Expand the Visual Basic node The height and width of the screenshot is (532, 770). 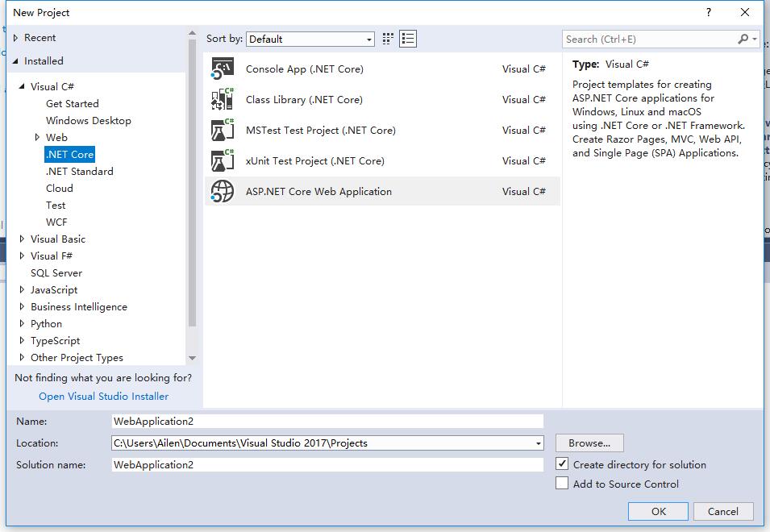pos(21,239)
